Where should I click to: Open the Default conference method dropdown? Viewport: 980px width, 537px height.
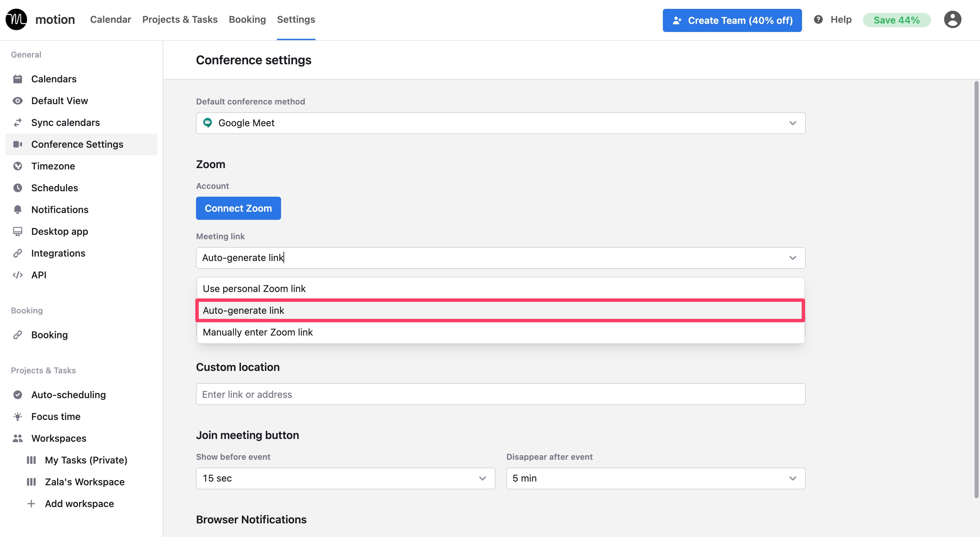500,123
